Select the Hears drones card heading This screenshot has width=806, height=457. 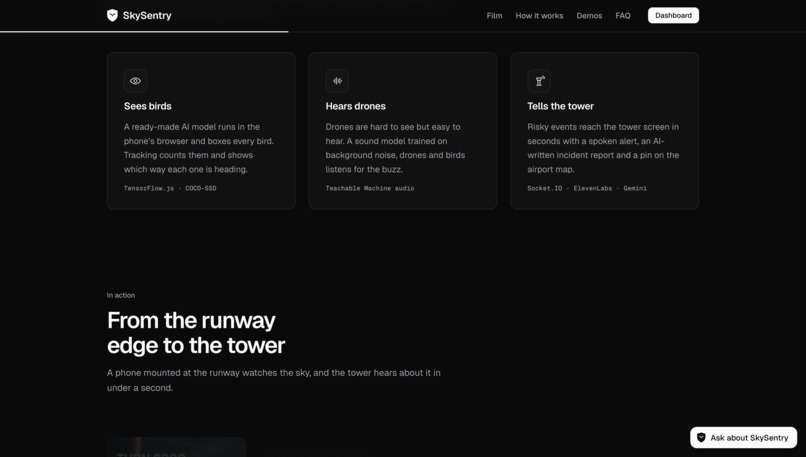pos(355,106)
